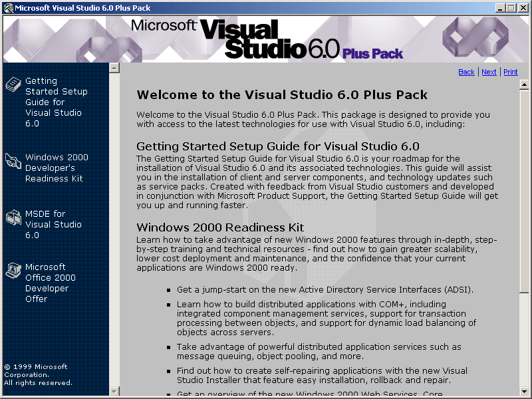The height and width of the screenshot is (399, 532).
Task: Close the Visual Studio Plus Pack window
Action: point(523,8)
